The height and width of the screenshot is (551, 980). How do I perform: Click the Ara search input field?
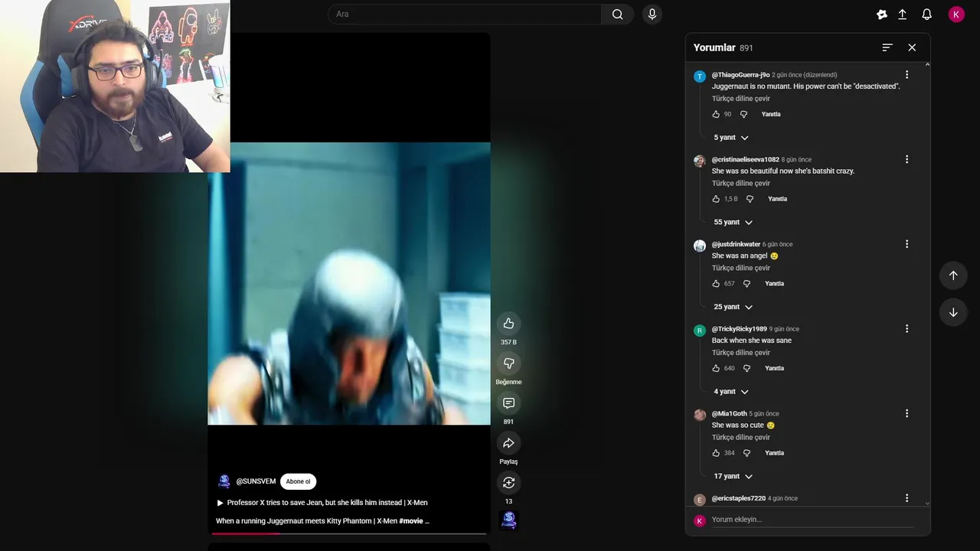[x=465, y=14]
